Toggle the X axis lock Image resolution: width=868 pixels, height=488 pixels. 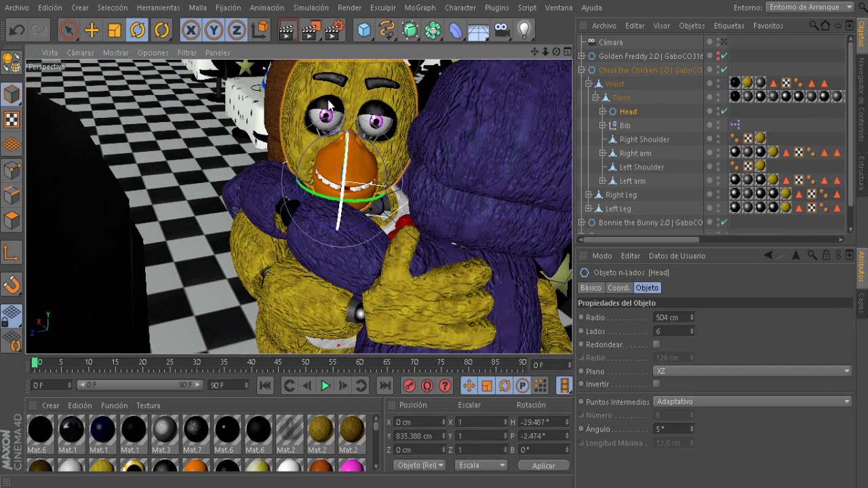tap(191, 30)
